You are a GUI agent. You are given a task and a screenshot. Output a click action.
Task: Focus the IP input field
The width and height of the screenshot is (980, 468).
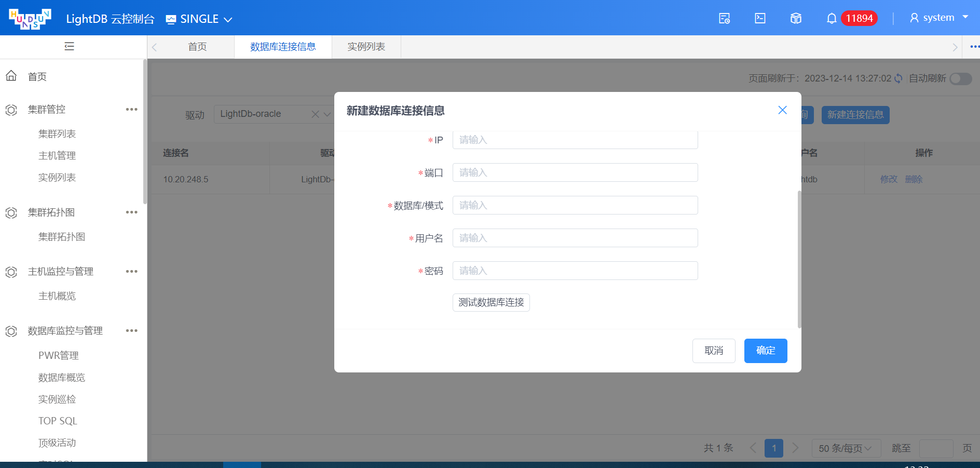pyautogui.click(x=575, y=140)
